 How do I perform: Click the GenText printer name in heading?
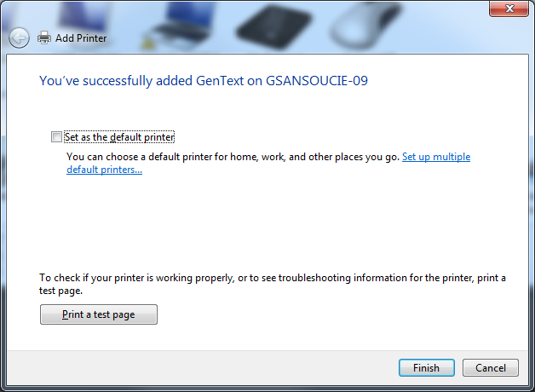220,81
